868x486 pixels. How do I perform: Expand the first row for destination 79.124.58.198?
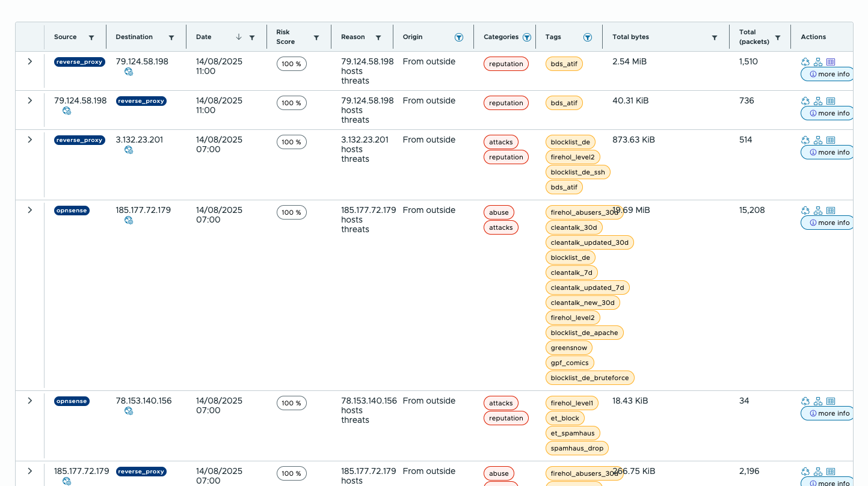[x=30, y=61]
